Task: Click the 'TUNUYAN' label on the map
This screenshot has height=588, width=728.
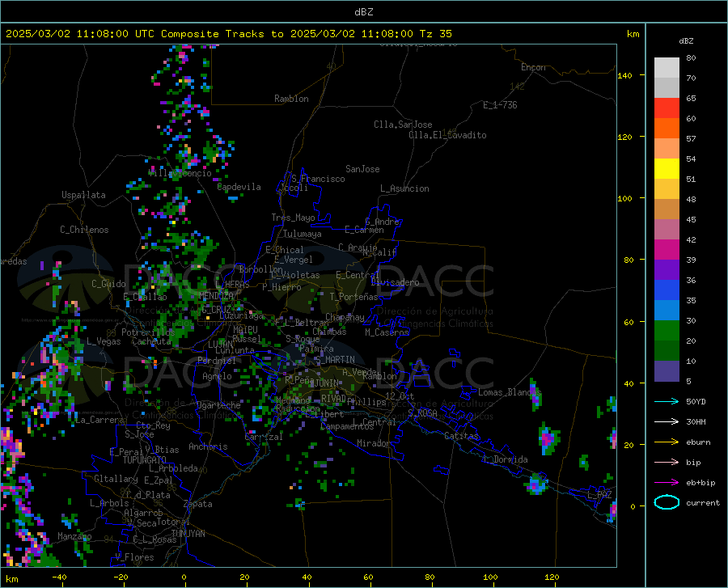Action: pyautogui.click(x=188, y=534)
